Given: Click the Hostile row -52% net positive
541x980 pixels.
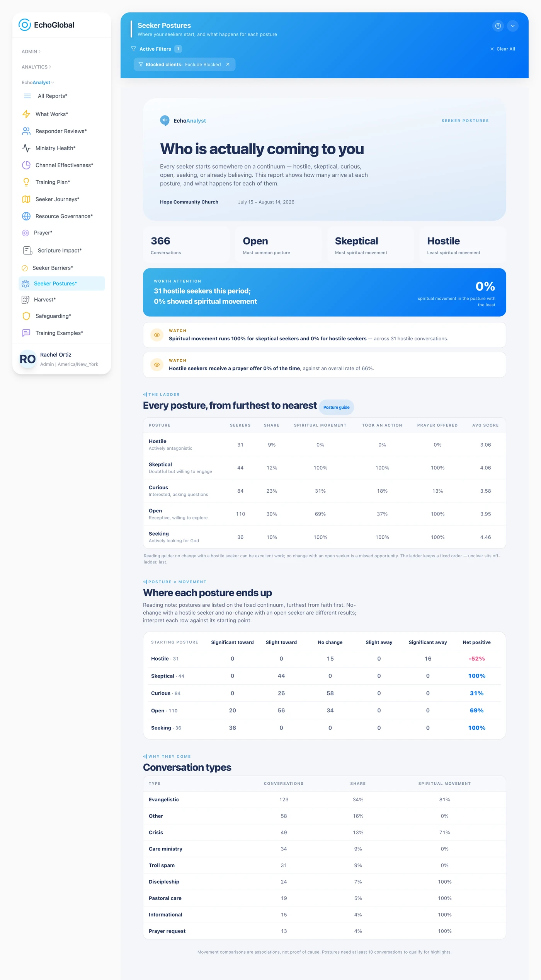Looking at the screenshot, I should click(476, 659).
